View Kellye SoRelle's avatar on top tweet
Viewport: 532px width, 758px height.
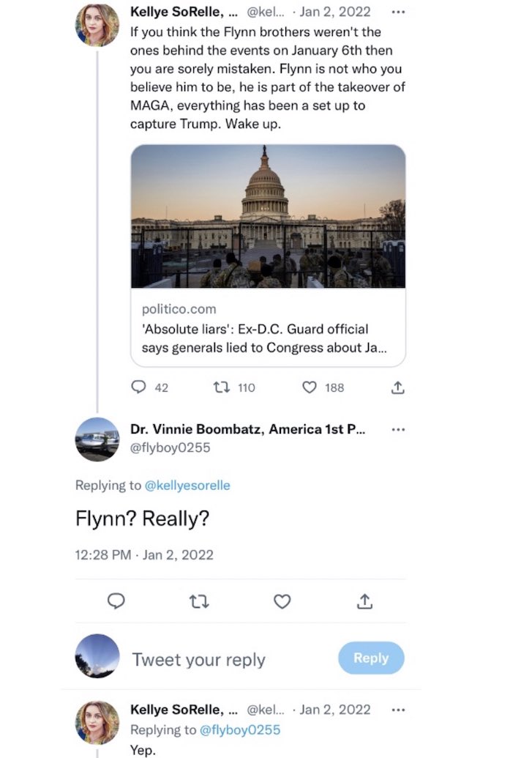(x=97, y=25)
